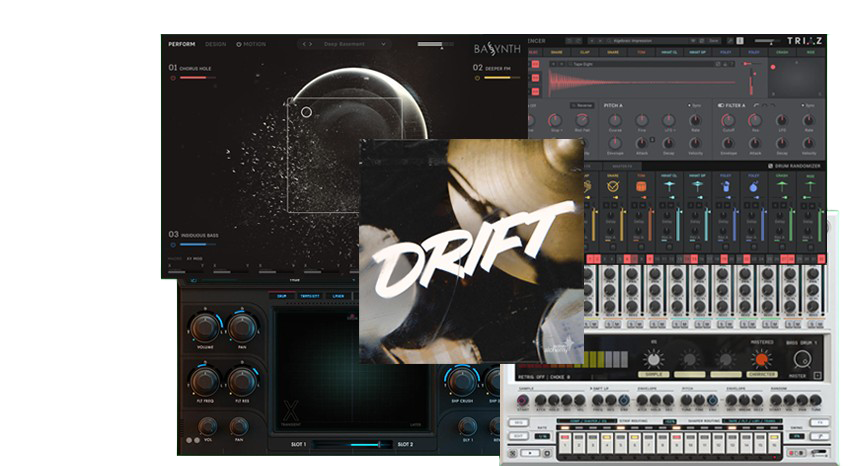Open the MOTION tab in Bassynth
848x466 pixels.
coord(251,44)
